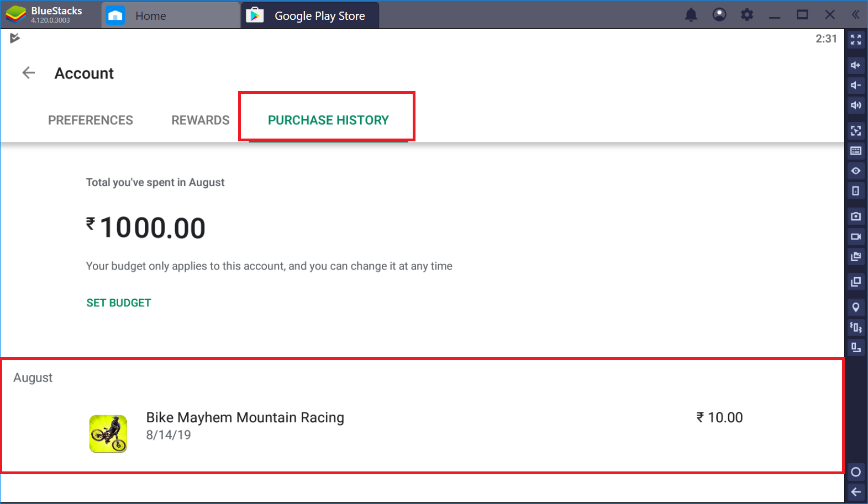Viewport: 868px width, 504px height.
Task: Click the ₹1000.00 total spent amount
Action: tap(146, 228)
